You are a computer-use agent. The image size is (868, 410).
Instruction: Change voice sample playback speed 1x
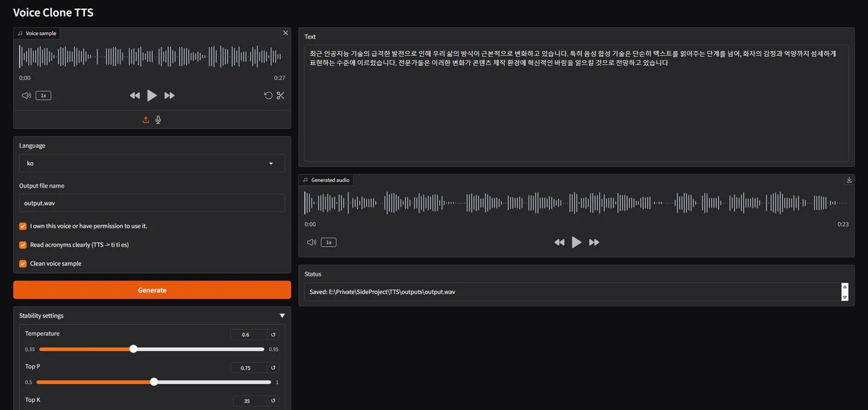pos(44,96)
